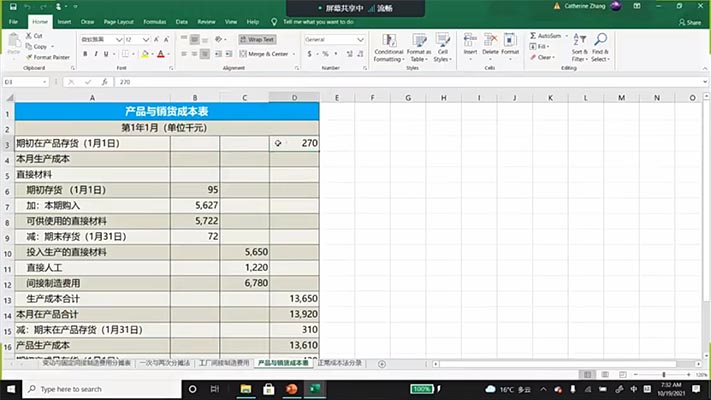Switch to the Formulas tab
711x400 pixels.
click(155, 21)
